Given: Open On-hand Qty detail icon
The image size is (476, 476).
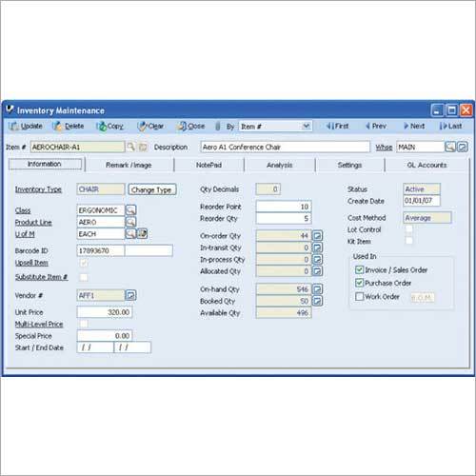Looking at the screenshot, I should 317,288.
